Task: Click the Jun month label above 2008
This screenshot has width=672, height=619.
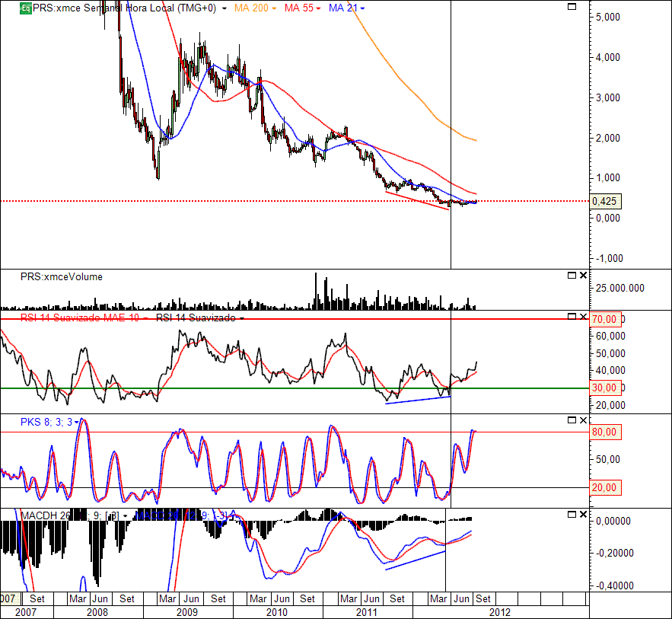Action: 100,599
